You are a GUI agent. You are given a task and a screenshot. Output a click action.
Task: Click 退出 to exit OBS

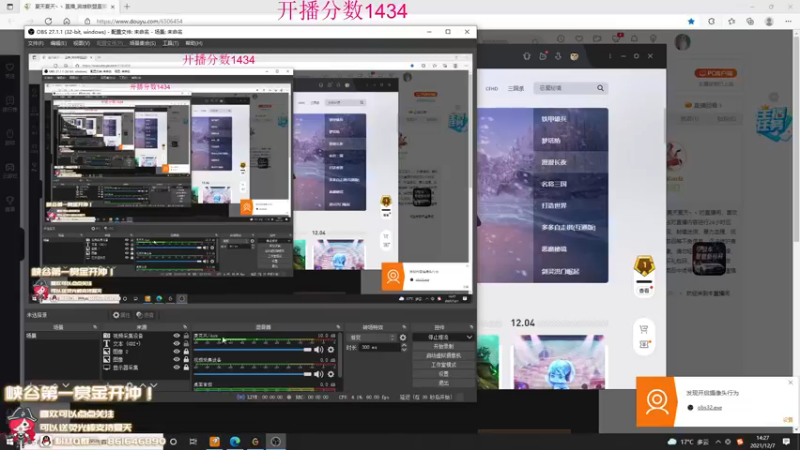pyautogui.click(x=443, y=383)
